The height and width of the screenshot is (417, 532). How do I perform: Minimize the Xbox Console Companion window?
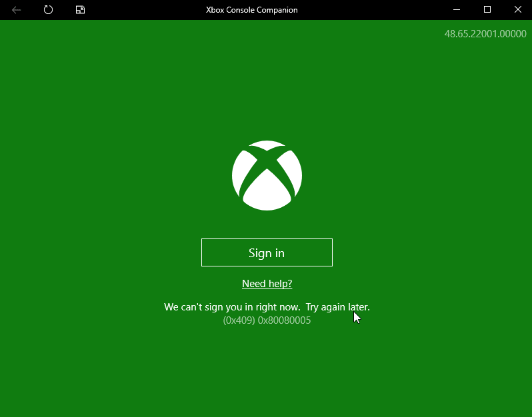pyautogui.click(x=457, y=9)
